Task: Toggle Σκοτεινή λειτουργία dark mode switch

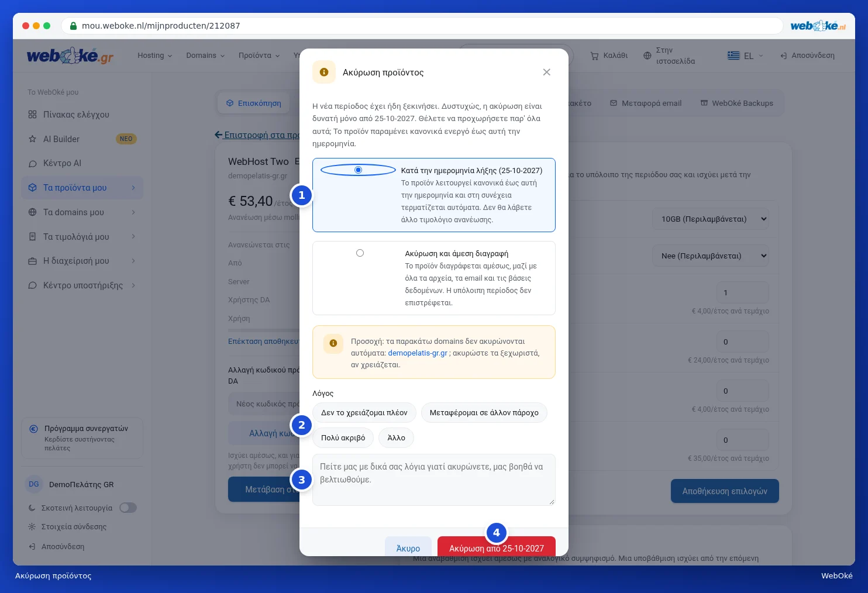Action: 128,508
